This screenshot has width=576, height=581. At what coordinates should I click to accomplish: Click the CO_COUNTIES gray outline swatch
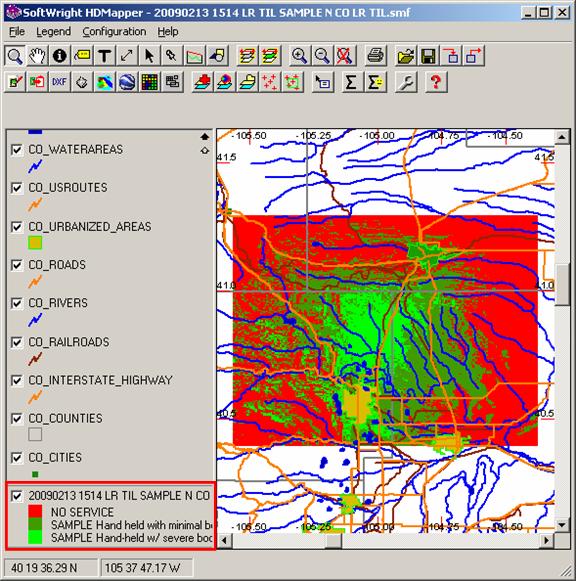click(35, 435)
